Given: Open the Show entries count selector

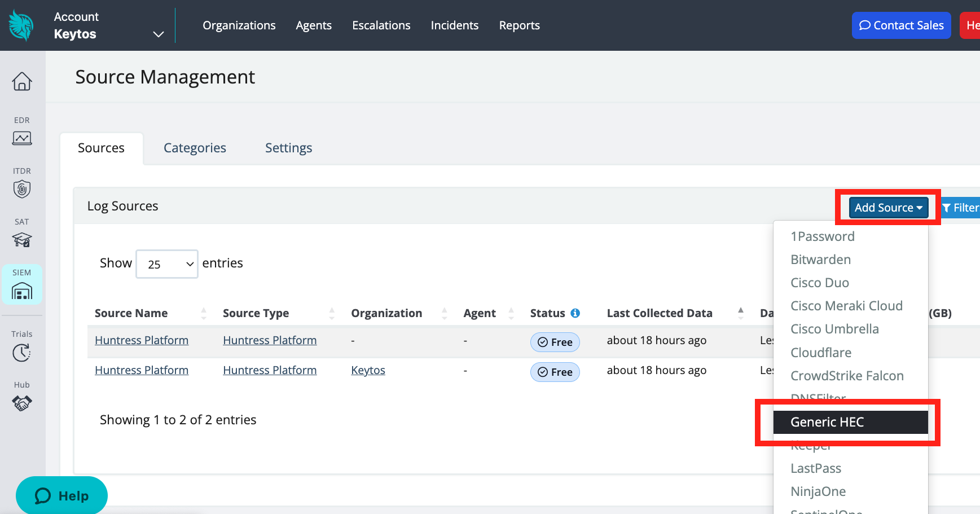Looking at the screenshot, I should (x=166, y=263).
